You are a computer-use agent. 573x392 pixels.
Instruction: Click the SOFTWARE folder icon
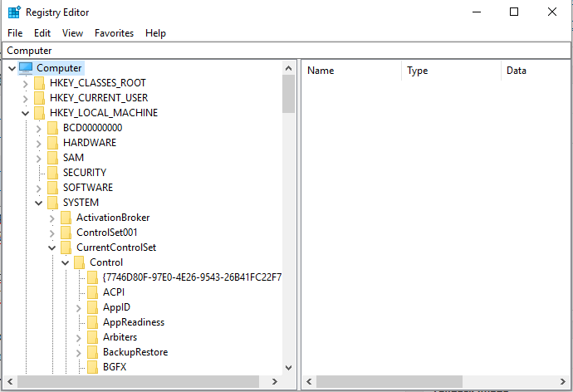tap(52, 188)
